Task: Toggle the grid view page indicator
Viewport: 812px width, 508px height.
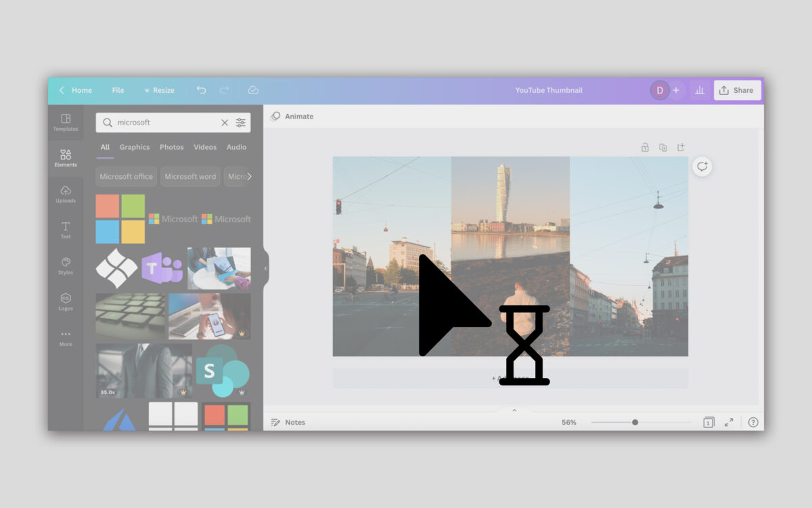Action: click(708, 422)
